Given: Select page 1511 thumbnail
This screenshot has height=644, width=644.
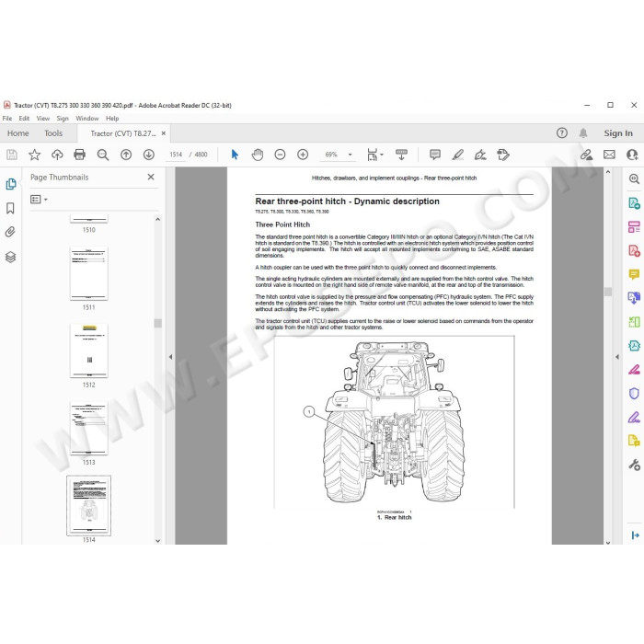Looking at the screenshot, I should (x=88, y=273).
